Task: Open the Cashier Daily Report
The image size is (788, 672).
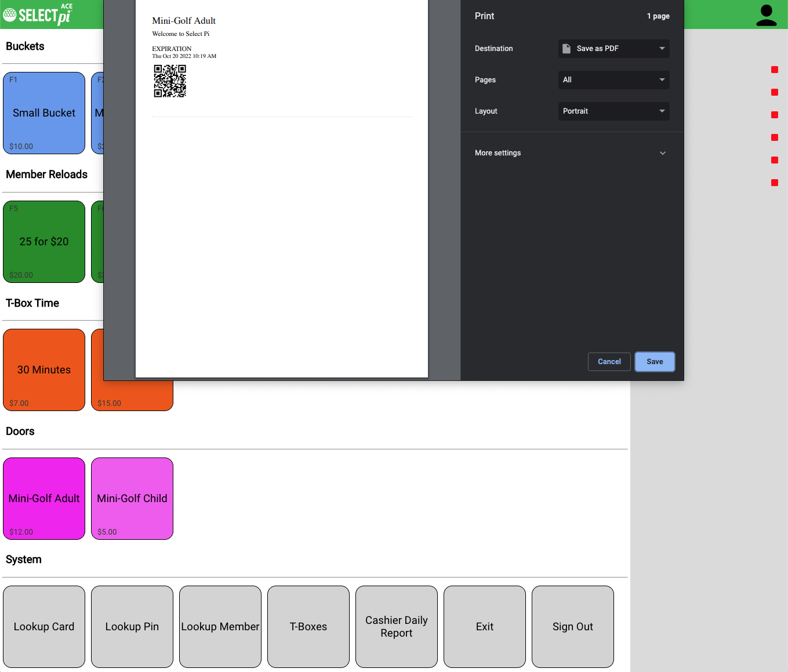Action: click(x=397, y=627)
